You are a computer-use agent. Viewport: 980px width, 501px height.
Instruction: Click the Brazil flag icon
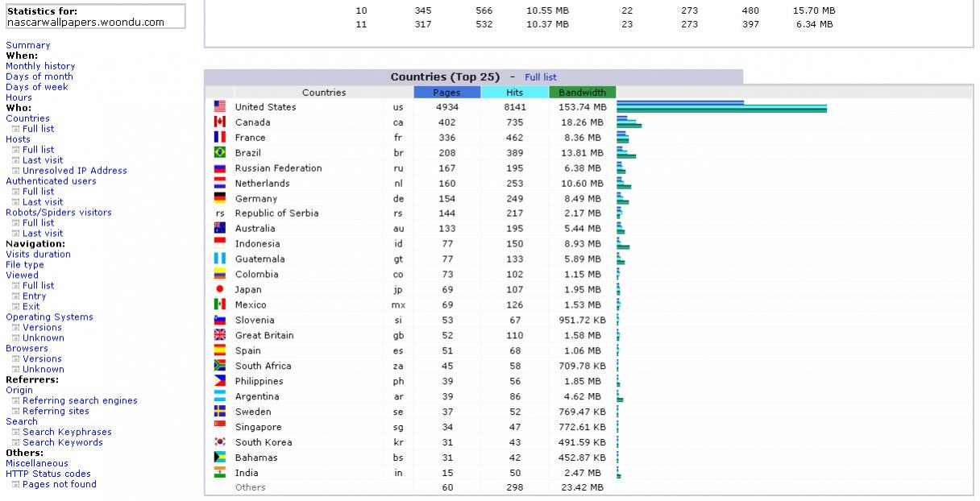point(219,152)
